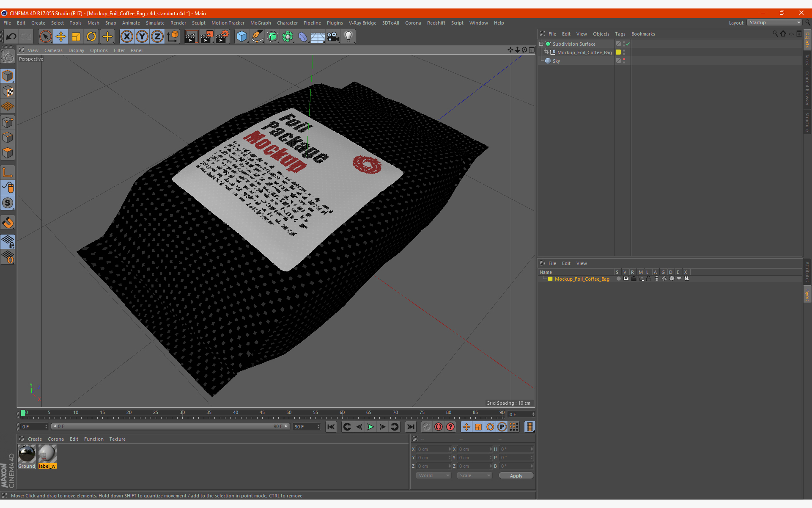Open the Bend deformer icon

(x=303, y=37)
